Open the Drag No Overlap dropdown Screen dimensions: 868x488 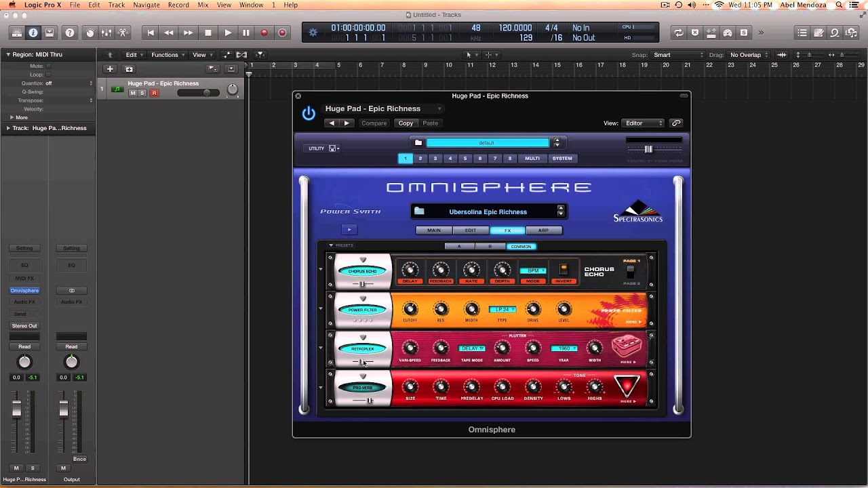click(749, 55)
